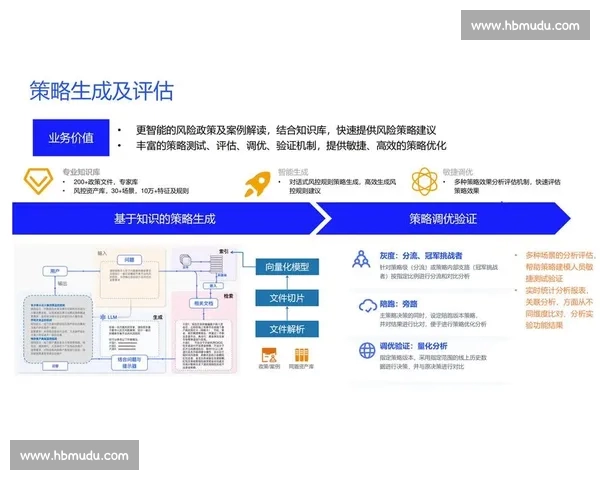Click the bullet starting with 丰富的策略测试
The height and width of the screenshot is (480, 600).
click(291, 145)
